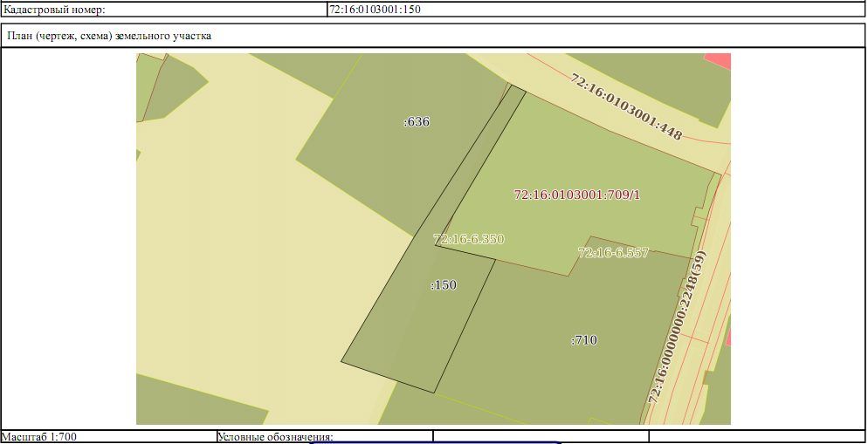
Task: Click road parcel label 72:16:0103001:448
Action: [626, 106]
